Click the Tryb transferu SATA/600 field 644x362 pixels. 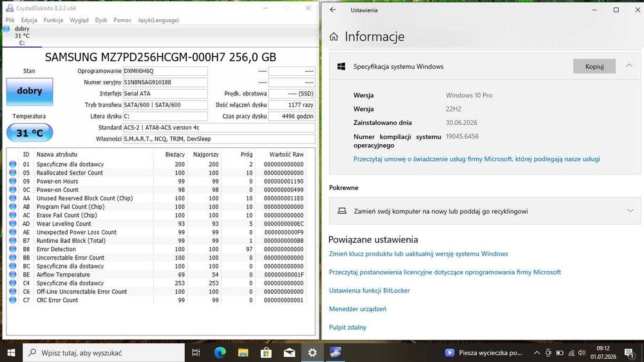(x=165, y=105)
